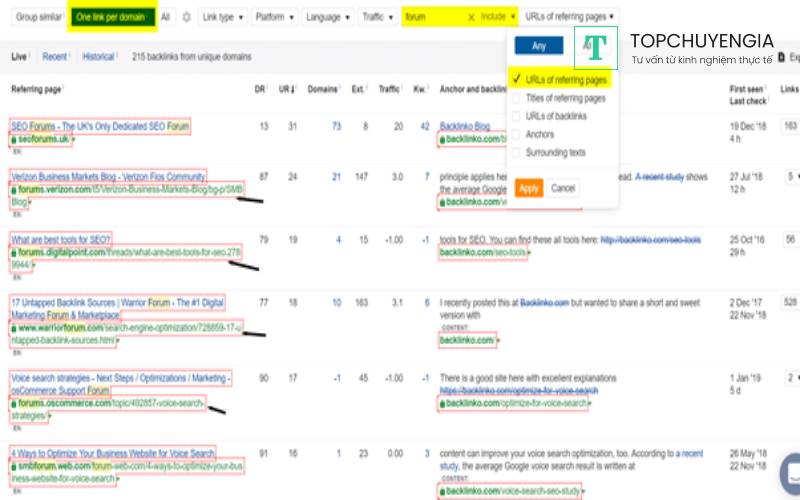Expand the Link type dropdown
Screen dimensions: 800x500
(224, 17)
